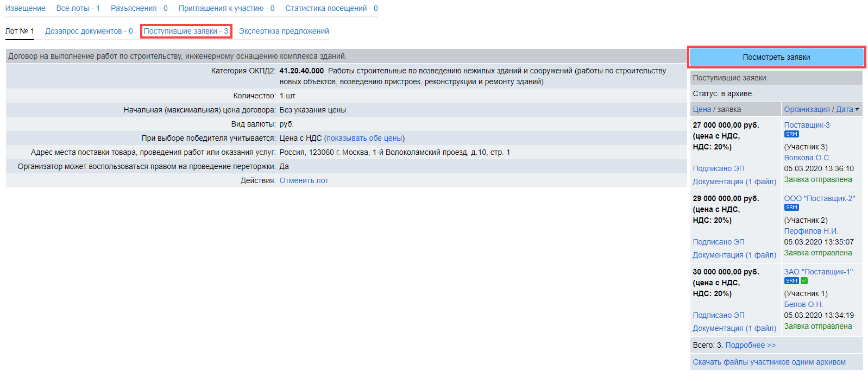Open Статистика посещений - 0
This screenshot has height=376, width=868.
click(x=331, y=8)
